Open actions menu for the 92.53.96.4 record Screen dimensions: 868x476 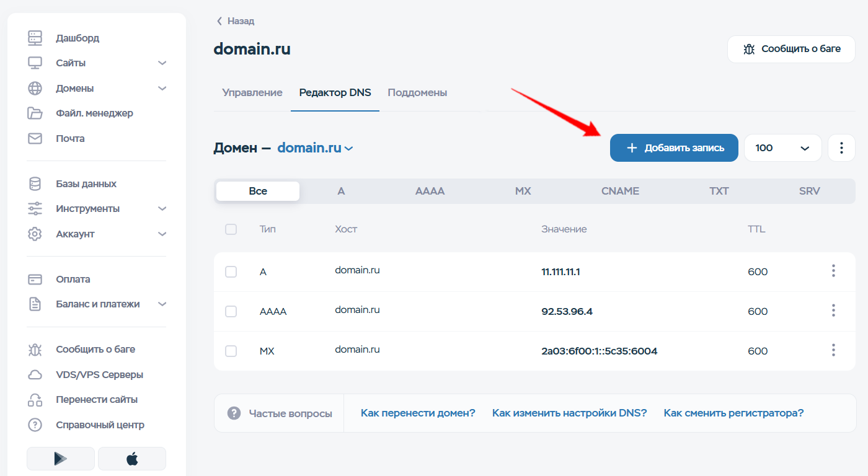tap(833, 311)
